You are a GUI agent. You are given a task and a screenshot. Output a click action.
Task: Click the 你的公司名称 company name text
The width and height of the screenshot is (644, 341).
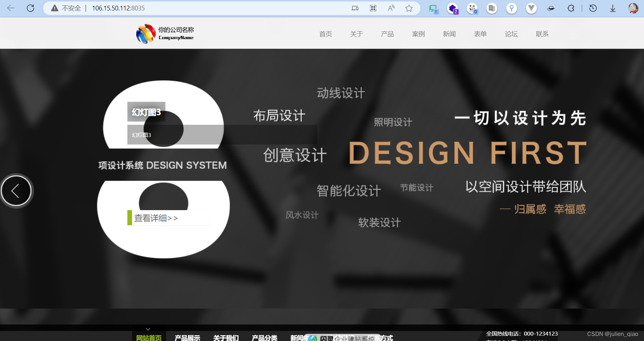(176, 30)
